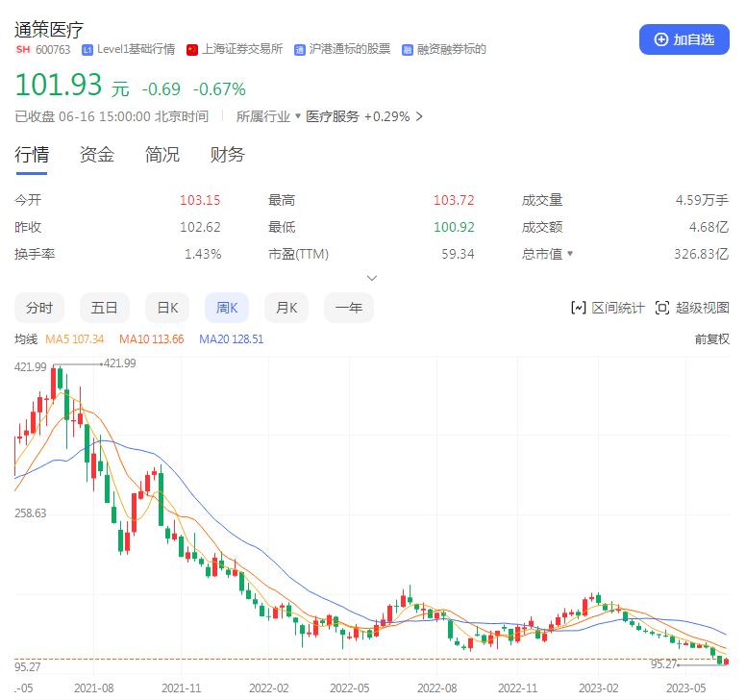This screenshot has height=700, width=746.
Task: Click the 区间统计 range statistics icon
Action: click(578, 308)
